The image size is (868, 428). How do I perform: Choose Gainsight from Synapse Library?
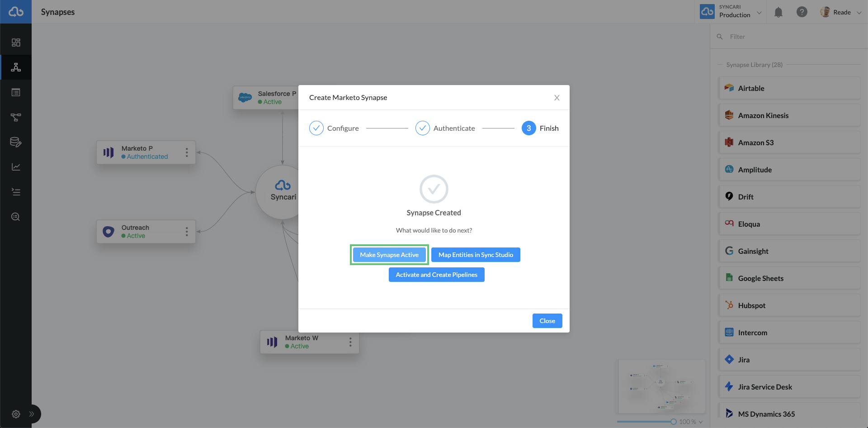point(789,251)
